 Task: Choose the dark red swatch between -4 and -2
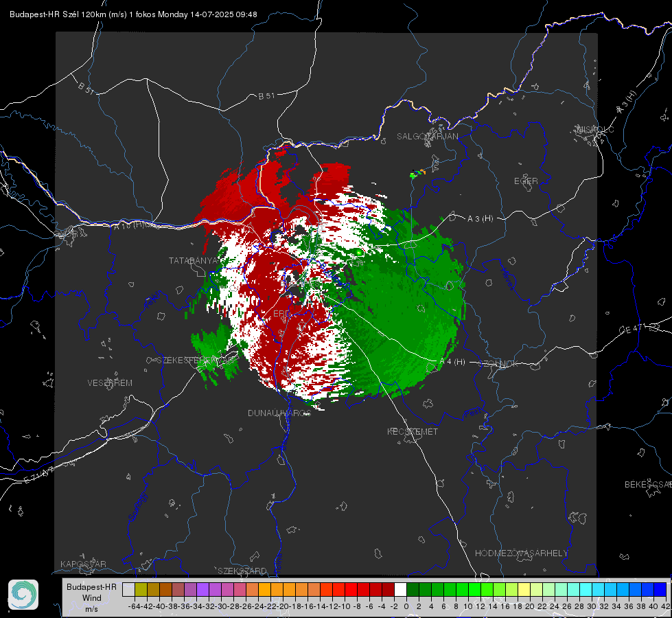click(x=388, y=589)
